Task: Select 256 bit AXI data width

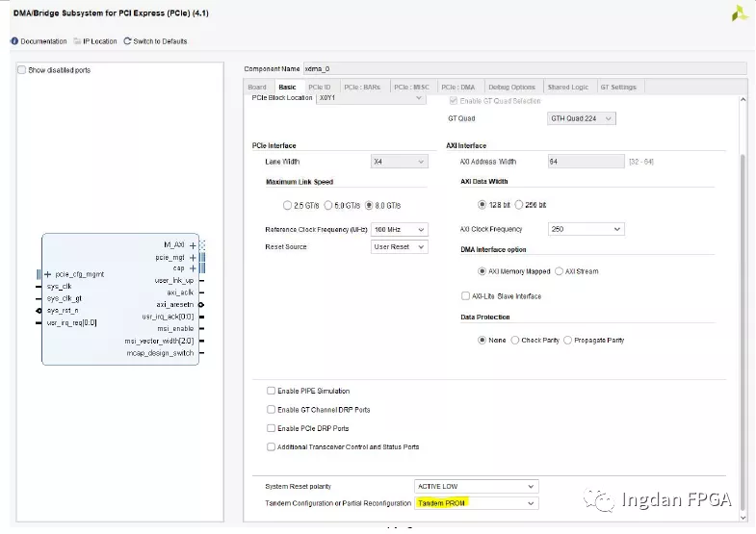Action: tap(519, 205)
